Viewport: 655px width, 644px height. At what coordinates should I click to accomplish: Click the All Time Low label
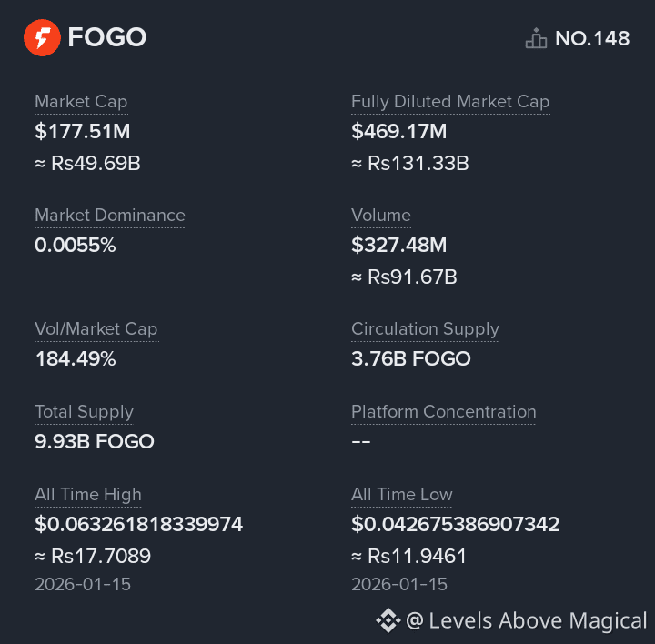click(x=402, y=495)
